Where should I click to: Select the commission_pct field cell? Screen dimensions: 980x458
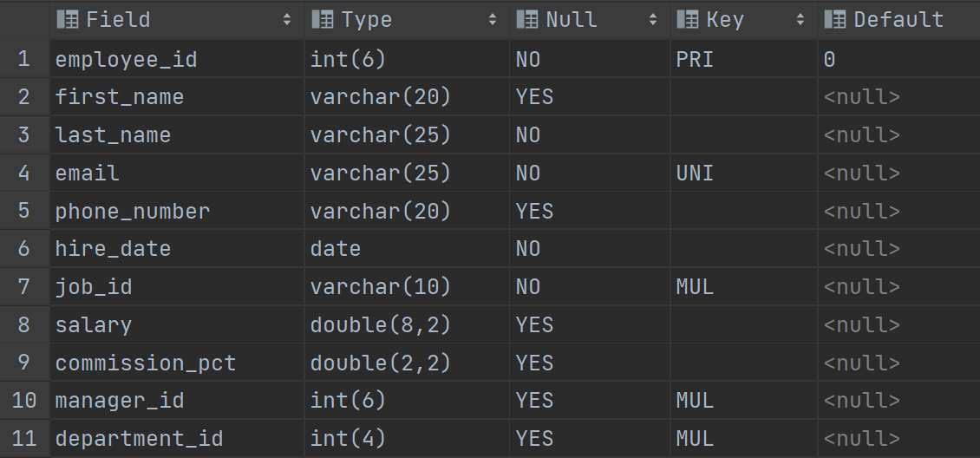point(177,363)
